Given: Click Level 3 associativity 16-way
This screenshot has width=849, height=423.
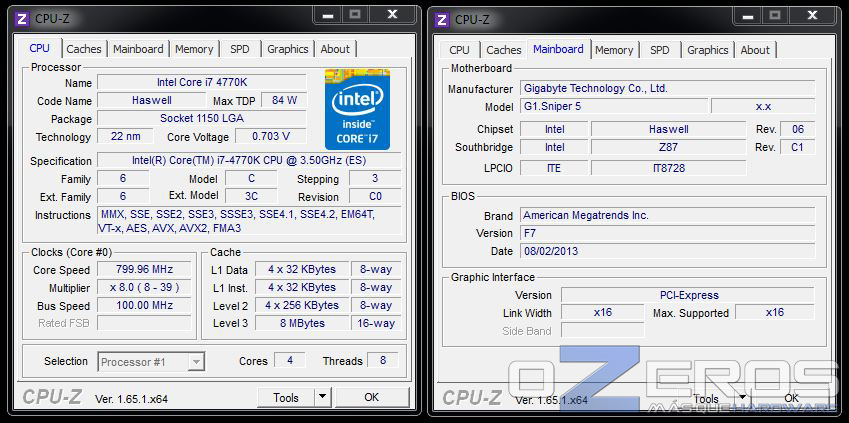Looking at the screenshot, I should tap(376, 323).
